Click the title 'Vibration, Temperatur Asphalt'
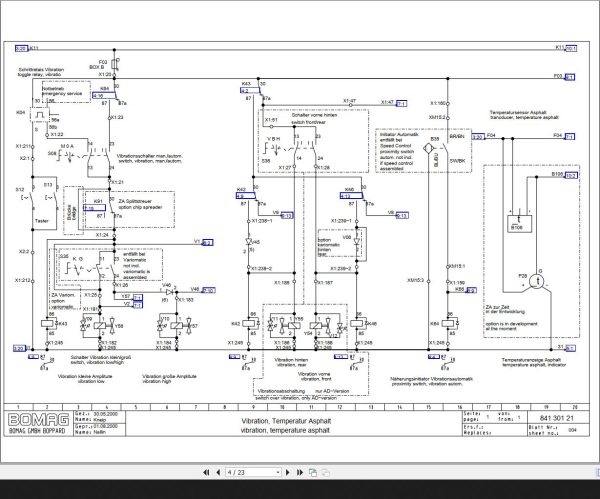Viewport: 600px width, 499px height. tap(286, 421)
